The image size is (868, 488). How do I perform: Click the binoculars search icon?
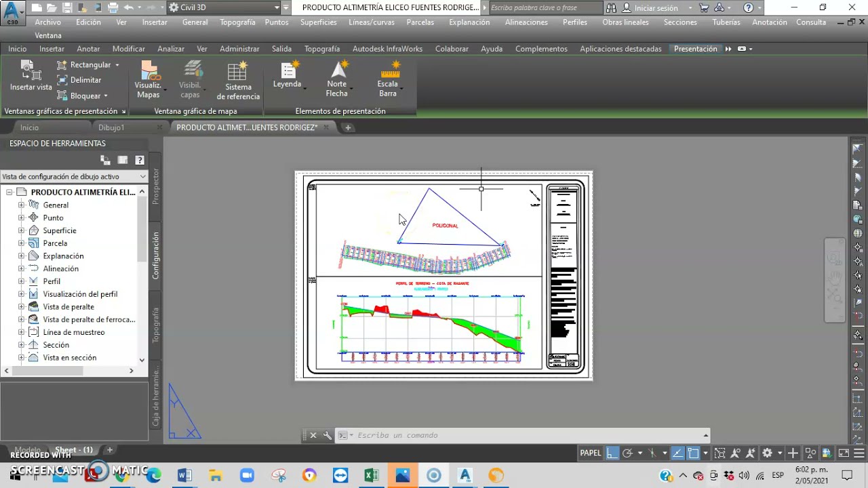[612, 8]
